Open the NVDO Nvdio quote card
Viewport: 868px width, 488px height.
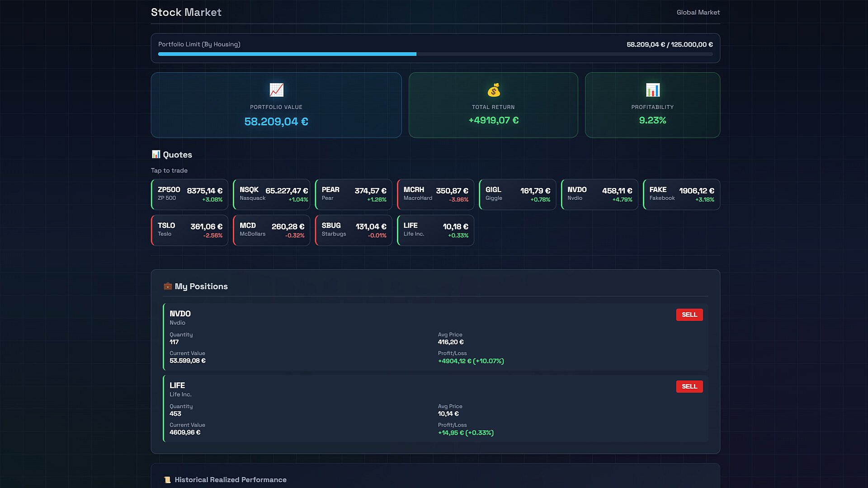(x=599, y=194)
